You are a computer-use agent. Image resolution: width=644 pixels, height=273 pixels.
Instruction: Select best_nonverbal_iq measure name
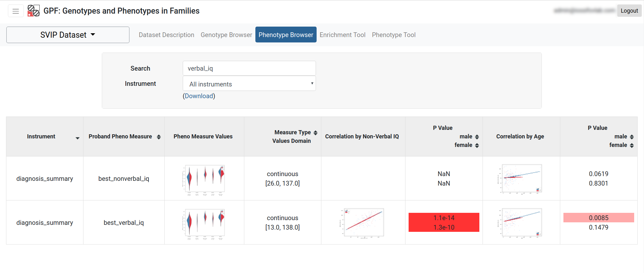(124, 179)
